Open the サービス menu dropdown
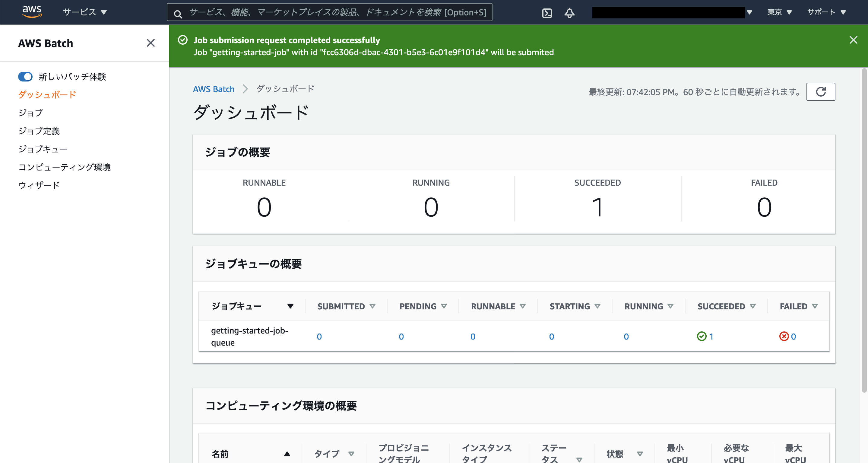Screen dimensions: 868x463 point(84,12)
